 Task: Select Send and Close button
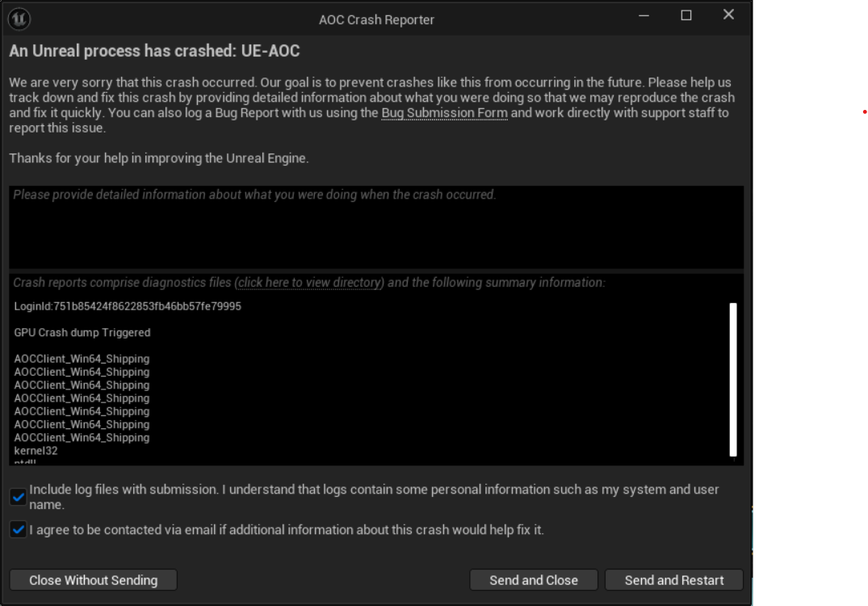(534, 580)
